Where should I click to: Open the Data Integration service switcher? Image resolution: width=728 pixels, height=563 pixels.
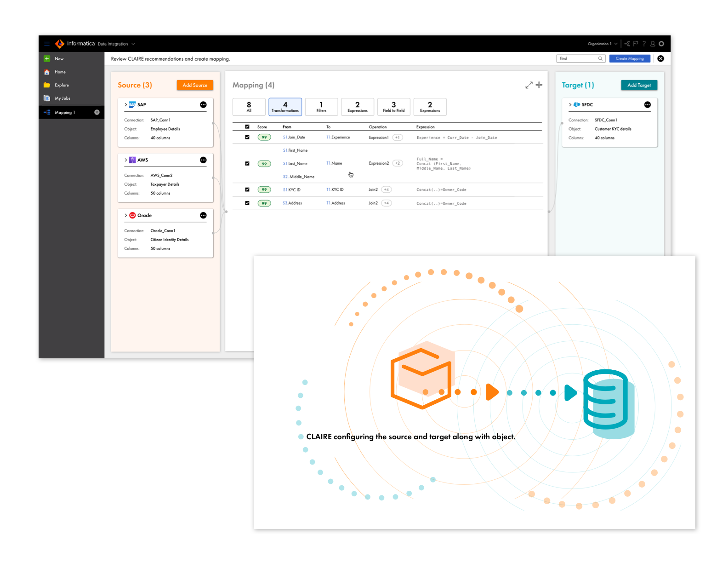point(116,44)
